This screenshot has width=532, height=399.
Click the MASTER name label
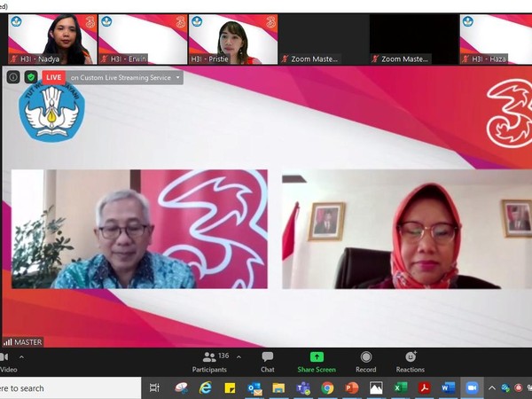click(23, 342)
